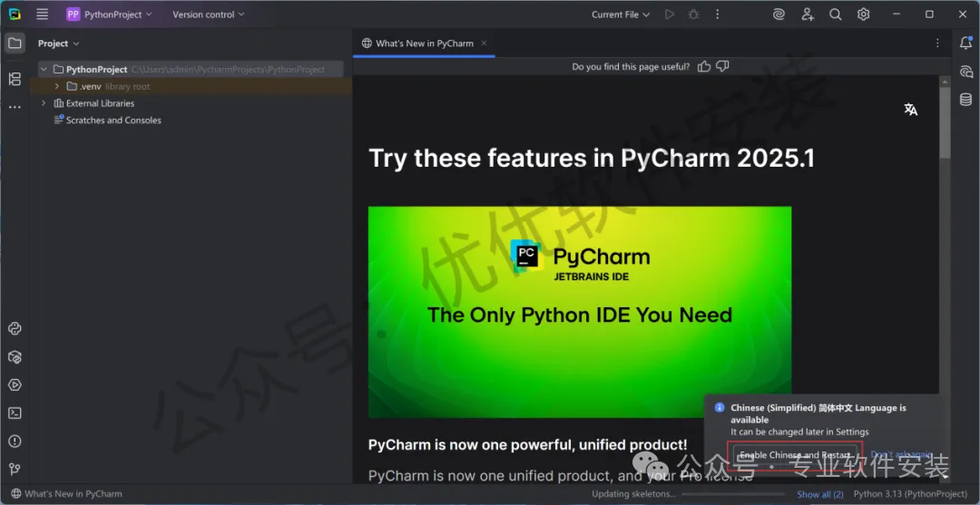Click the thumbs up feedback icon
Viewport: 980px width, 505px height.
click(x=704, y=66)
